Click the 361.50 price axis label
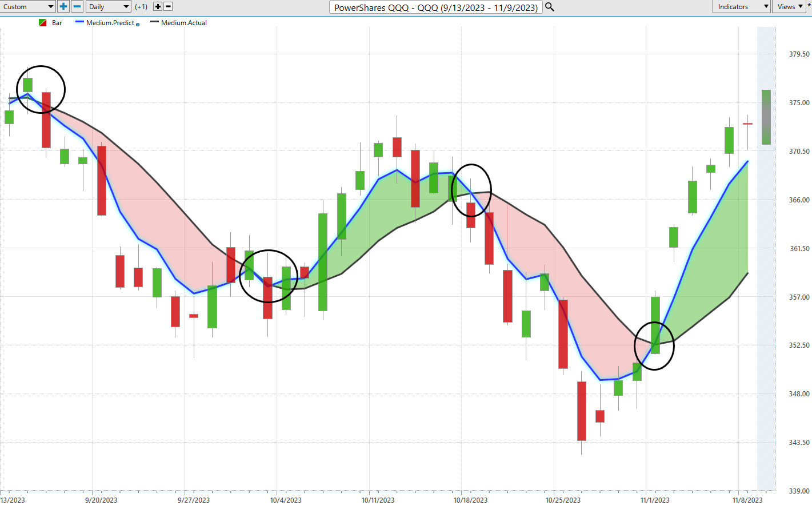Image resolution: width=812 pixels, height=509 pixels. coord(799,249)
